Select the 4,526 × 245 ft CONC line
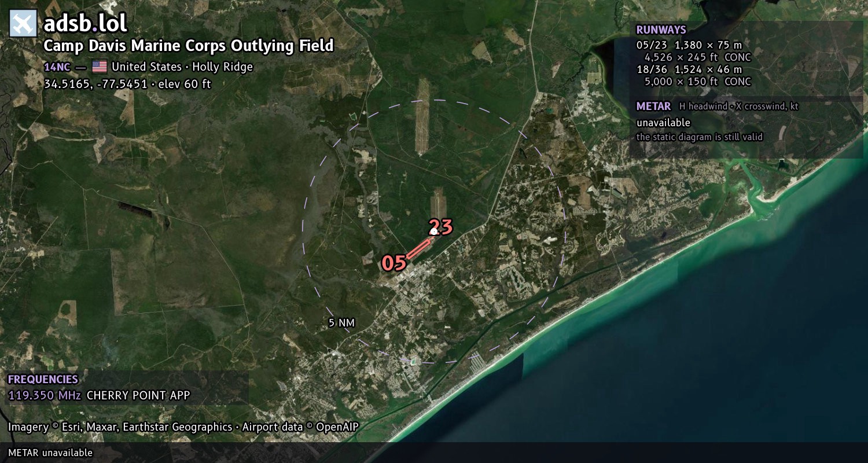 pyautogui.click(x=698, y=57)
